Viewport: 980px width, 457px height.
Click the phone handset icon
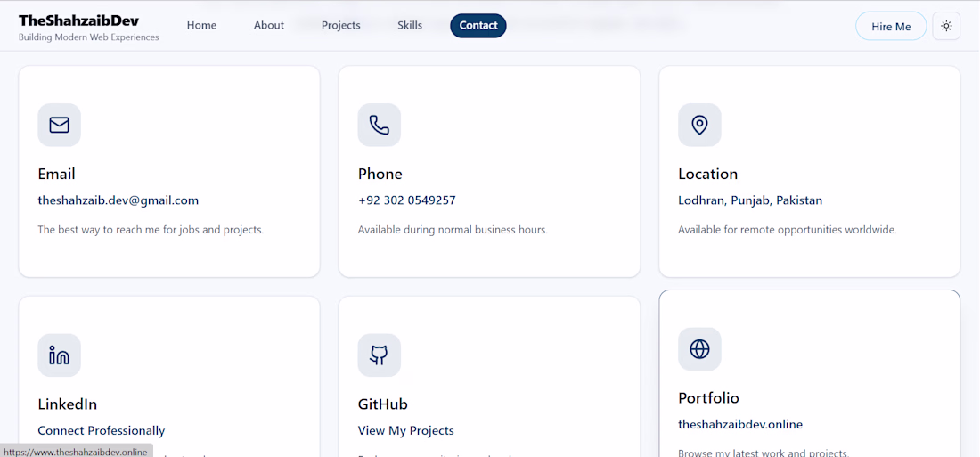click(380, 125)
